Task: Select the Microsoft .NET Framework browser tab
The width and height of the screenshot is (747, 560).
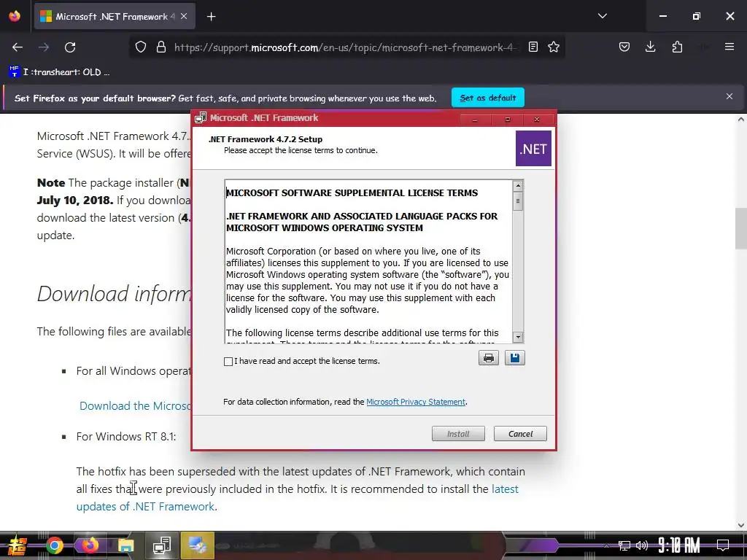Action: (115, 16)
